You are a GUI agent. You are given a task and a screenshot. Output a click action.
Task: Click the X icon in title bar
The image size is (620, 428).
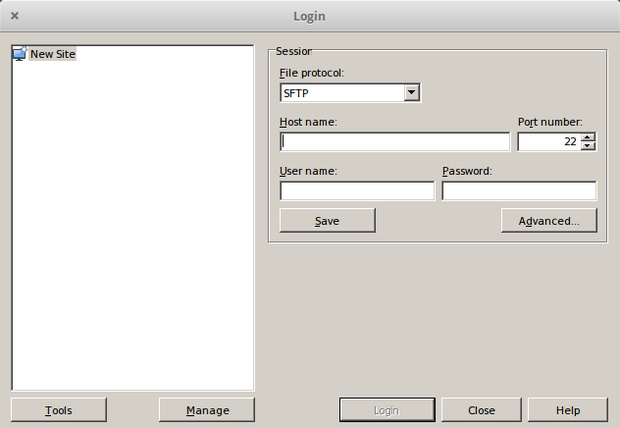14,16
